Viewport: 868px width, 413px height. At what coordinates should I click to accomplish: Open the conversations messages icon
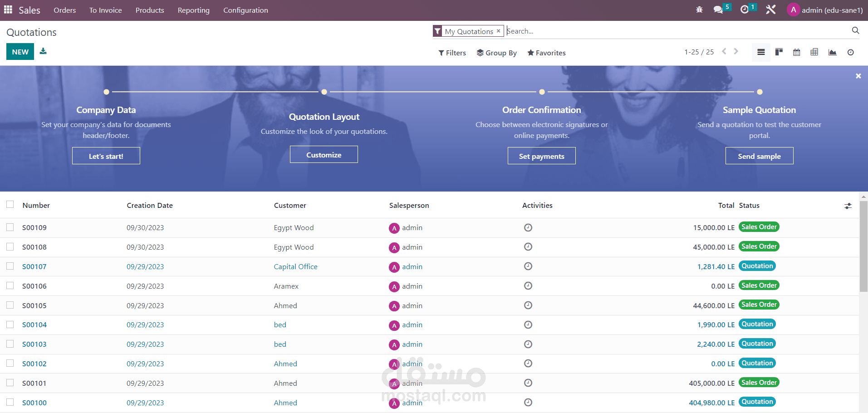[718, 10]
